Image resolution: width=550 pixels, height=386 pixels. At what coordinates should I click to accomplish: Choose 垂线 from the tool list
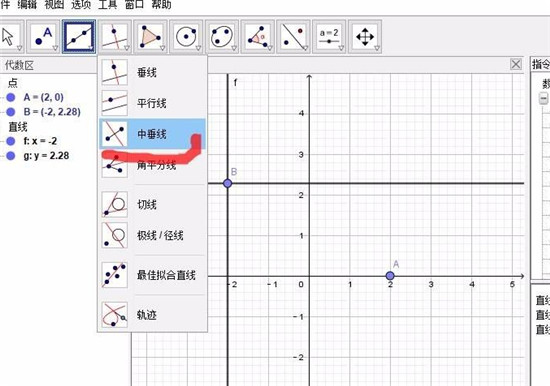click(x=152, y=72)
